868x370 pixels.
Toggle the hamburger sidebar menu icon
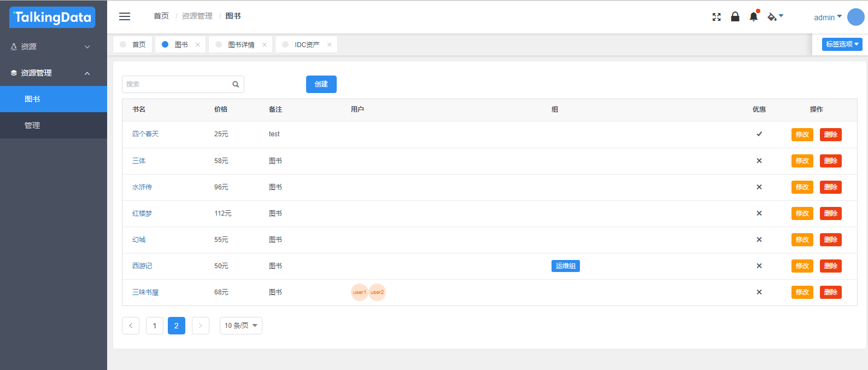[x=125, y=16]
